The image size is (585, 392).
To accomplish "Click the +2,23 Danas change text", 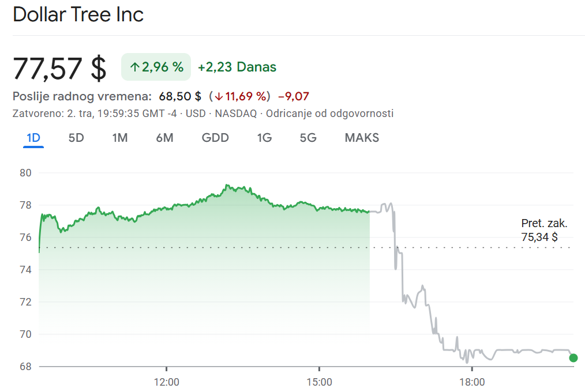I will click(x=237, y=67).
